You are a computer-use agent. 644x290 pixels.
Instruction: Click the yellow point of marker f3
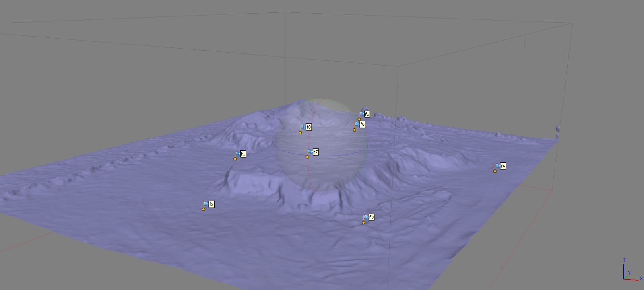[x=363, y=222]
